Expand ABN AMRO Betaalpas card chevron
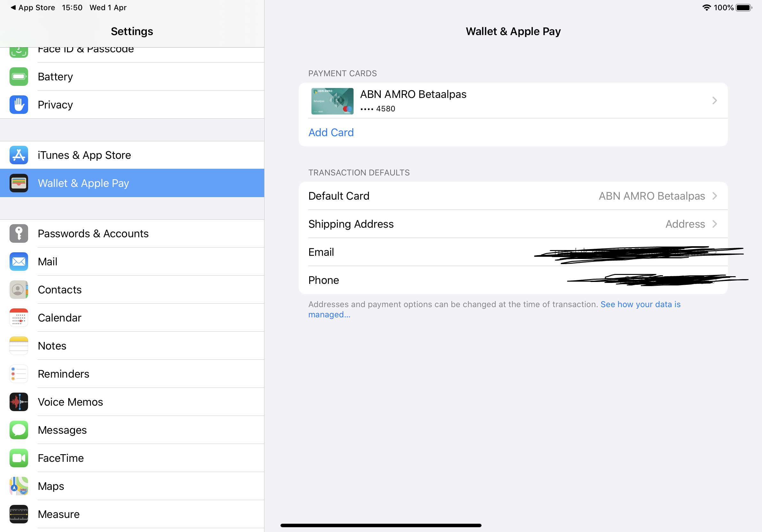The height and width of the screenshot is (532, 762). (714, 100)
